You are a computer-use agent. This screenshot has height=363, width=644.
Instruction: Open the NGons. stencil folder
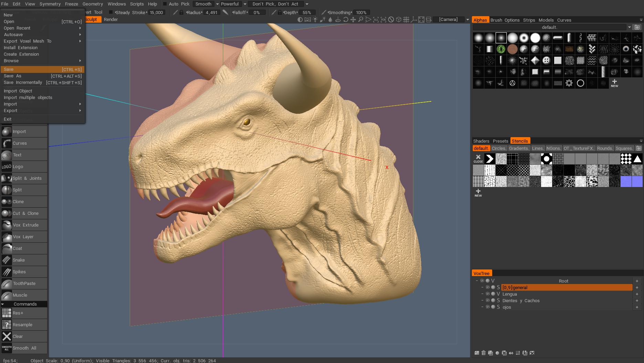coord(553,148)
